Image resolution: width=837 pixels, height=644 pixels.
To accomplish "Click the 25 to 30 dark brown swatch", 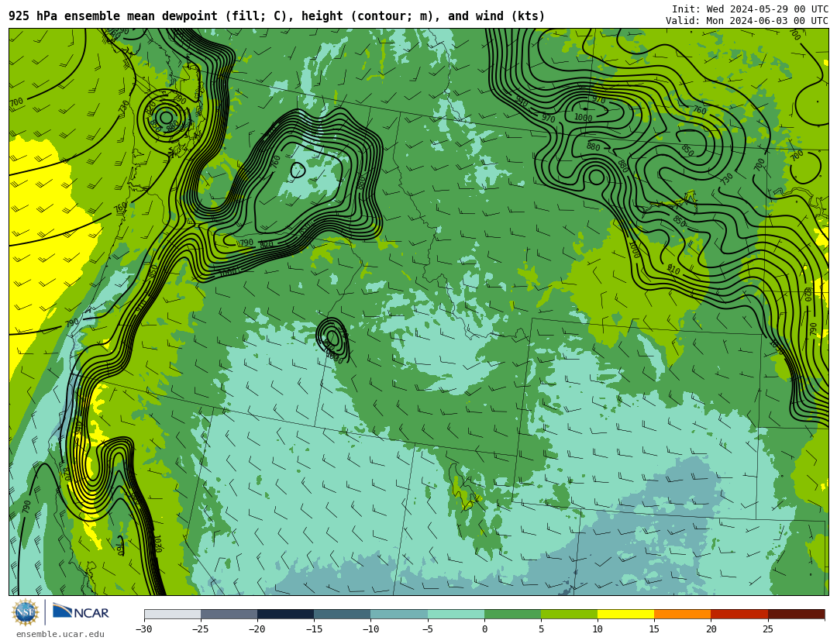I will pos(796,614).
